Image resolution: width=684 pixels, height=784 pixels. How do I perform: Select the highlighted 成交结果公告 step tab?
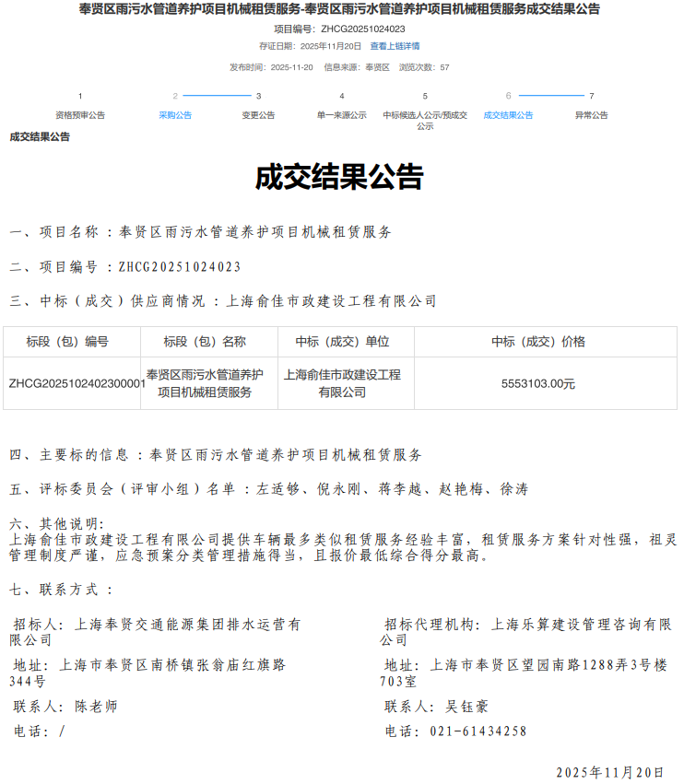508,115
